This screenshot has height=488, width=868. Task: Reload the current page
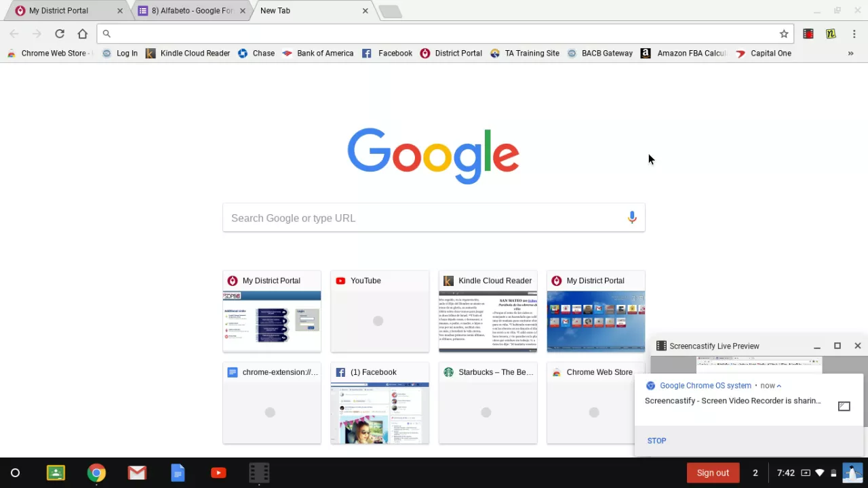[x=60, y=33]
